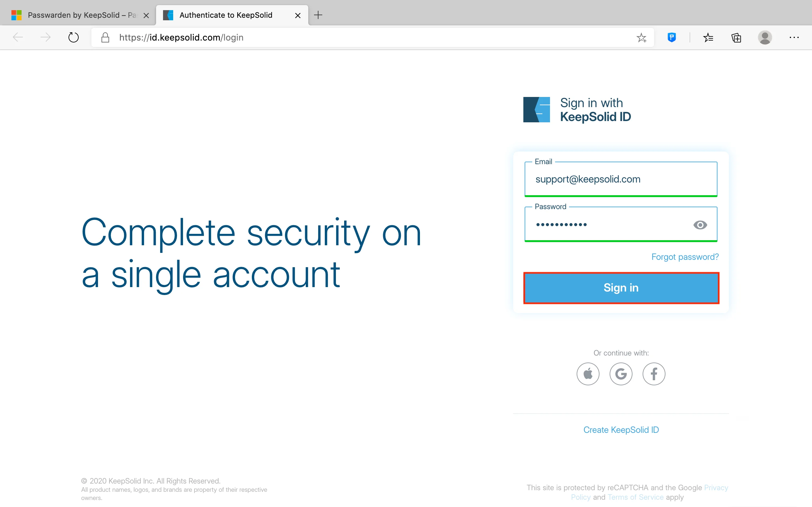Open the Favorites list icon
The width and height of the screenshot is (812, 507).
(x=708, y=38)
